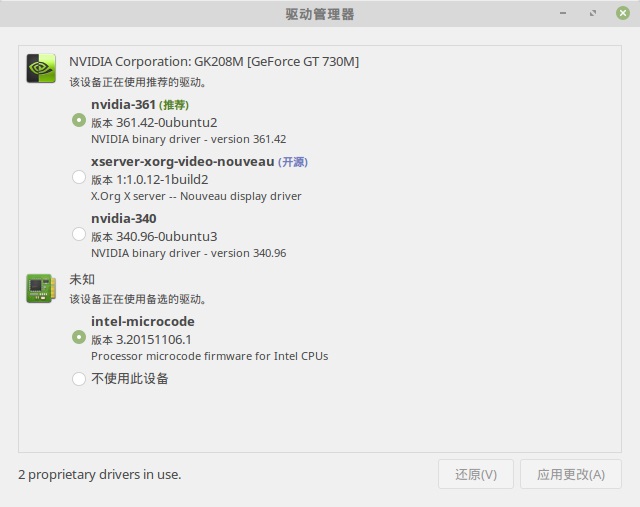
Task: Click the nvidia-361 driver name label
Action: [x=123, y=105]
